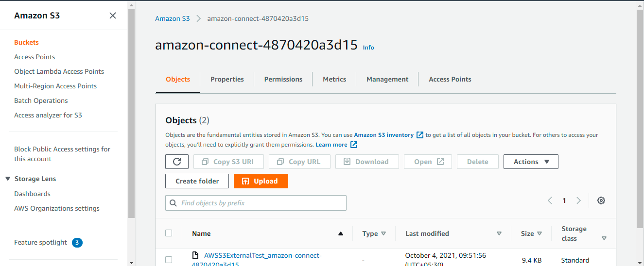The height and width of the screenshot is (266, 644).
Task: Sort by Name using ascending arrow
Action: 341,233
